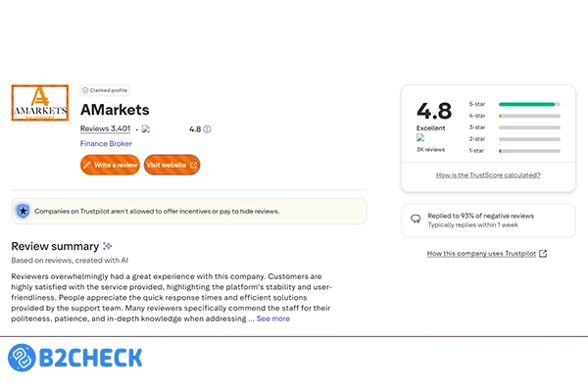Select the 1-star rating row
The image size is (588, 392).
(x=514, y=150)
